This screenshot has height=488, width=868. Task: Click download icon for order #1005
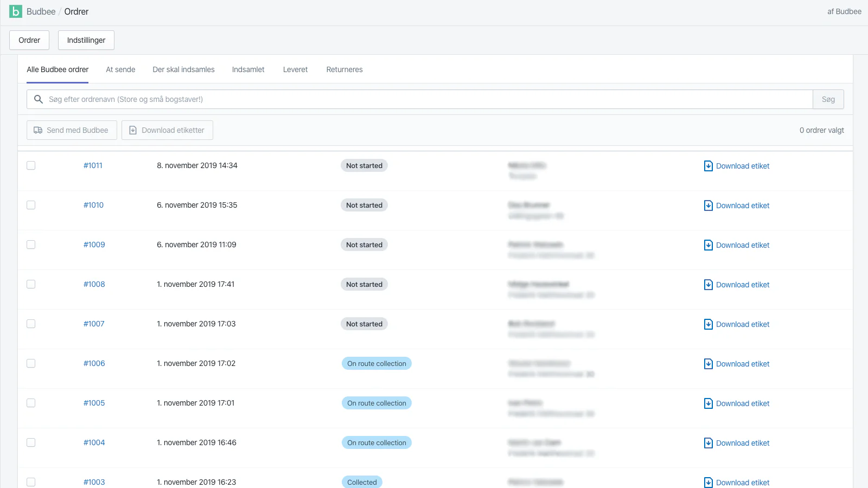point(709,403)
